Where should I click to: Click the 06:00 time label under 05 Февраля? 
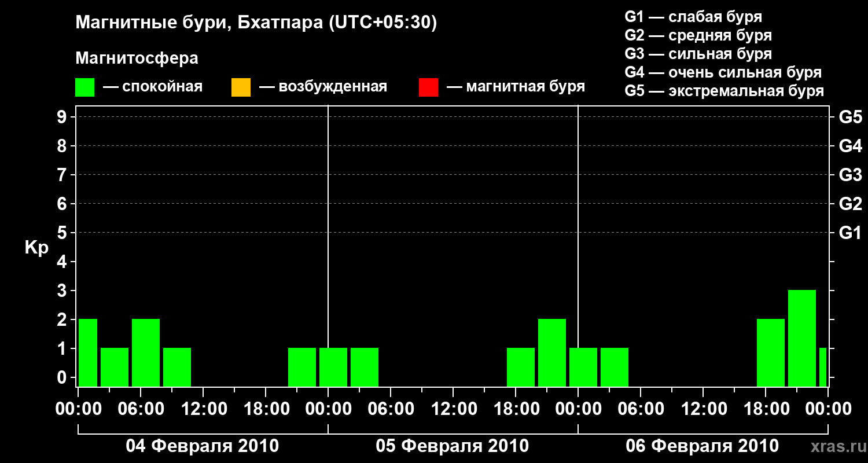pos(391,409)
